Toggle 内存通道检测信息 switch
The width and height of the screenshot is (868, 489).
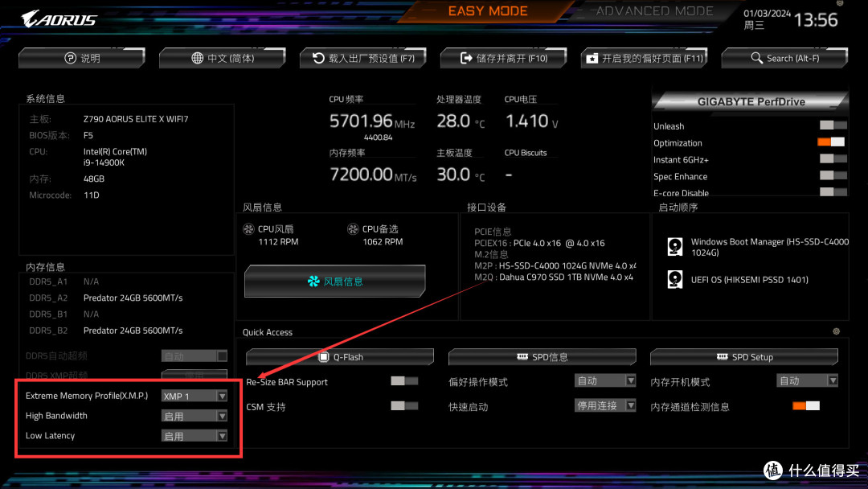click(x=806, y=406)
